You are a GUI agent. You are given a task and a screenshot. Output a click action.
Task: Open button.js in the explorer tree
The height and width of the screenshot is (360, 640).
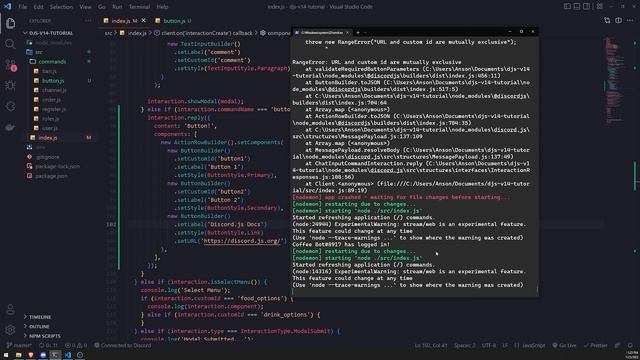53,81
